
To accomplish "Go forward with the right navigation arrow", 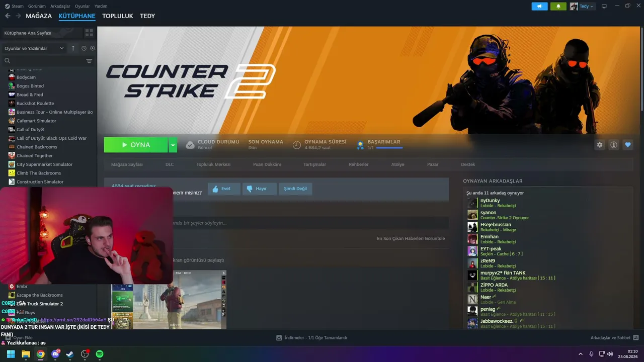I will [x=18, y=16].
